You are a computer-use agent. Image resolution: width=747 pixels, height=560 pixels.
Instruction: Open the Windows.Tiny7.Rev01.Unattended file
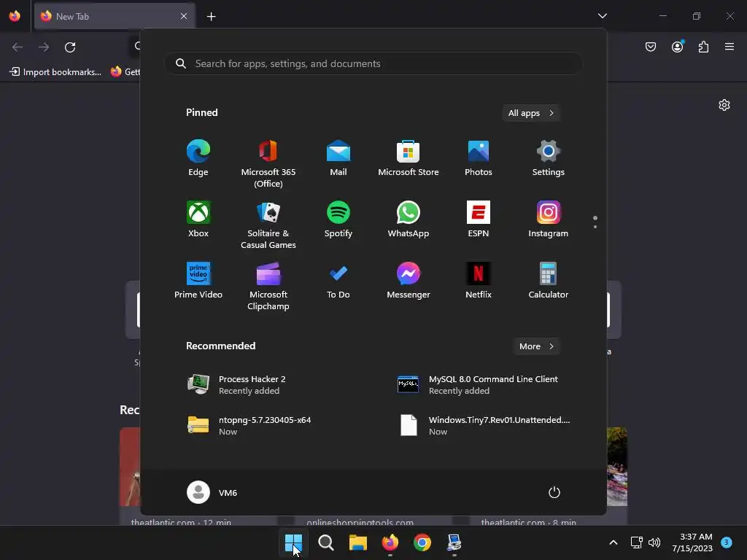point(484,426)
